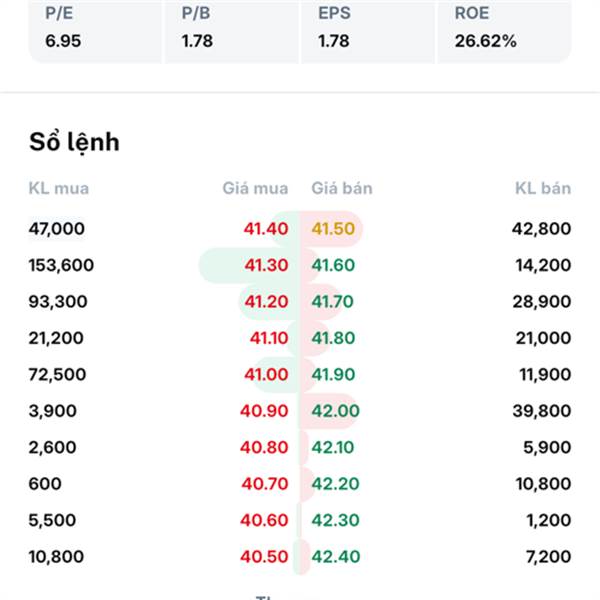Click sell volume 42,800

point(540,229)
